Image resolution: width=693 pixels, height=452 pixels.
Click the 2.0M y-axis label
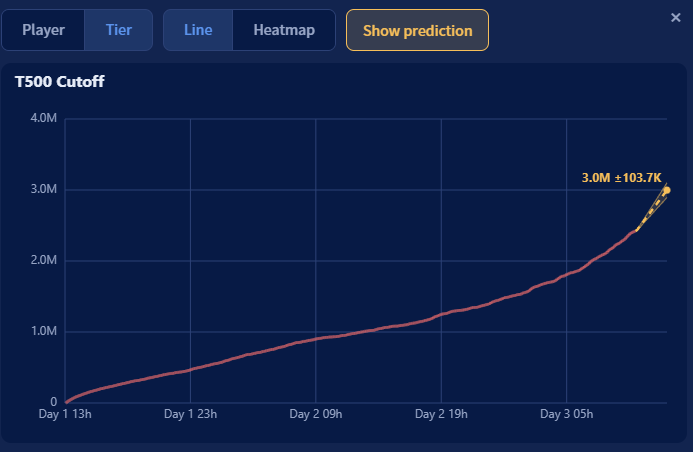[x=44, y=260]
